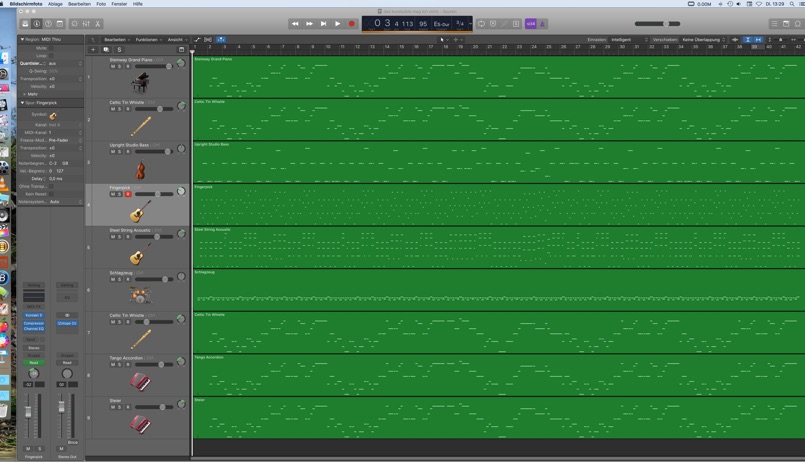Mute the Steinway Grand Piano track
The image size is (805, 462).
tap(113, 66)
